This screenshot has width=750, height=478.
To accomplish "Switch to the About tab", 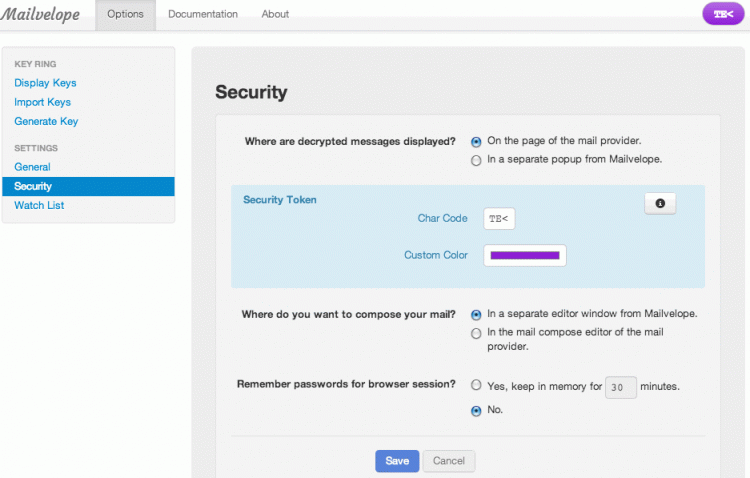I will [275, 14].
